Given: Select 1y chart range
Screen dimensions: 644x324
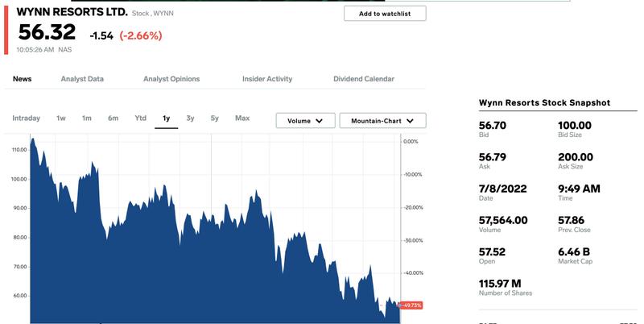Looking at the screenshot, I should pyautogui.click(x=167, y=118).
